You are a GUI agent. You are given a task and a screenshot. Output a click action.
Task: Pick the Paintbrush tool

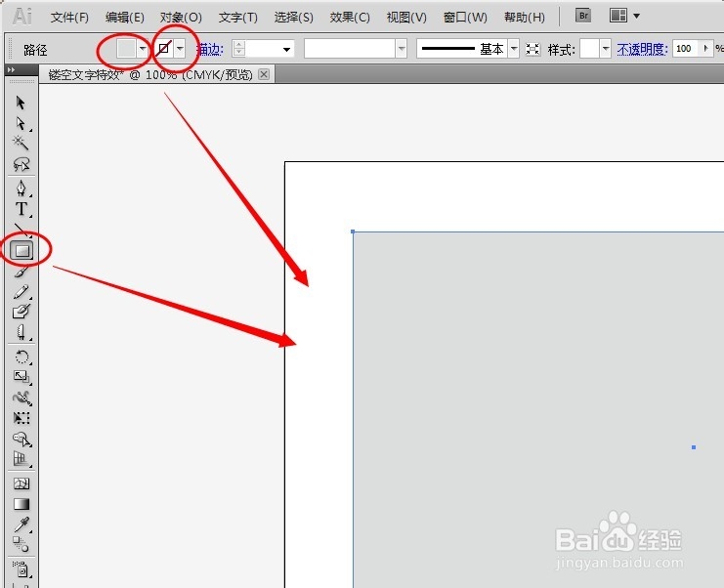pos(21,272)
